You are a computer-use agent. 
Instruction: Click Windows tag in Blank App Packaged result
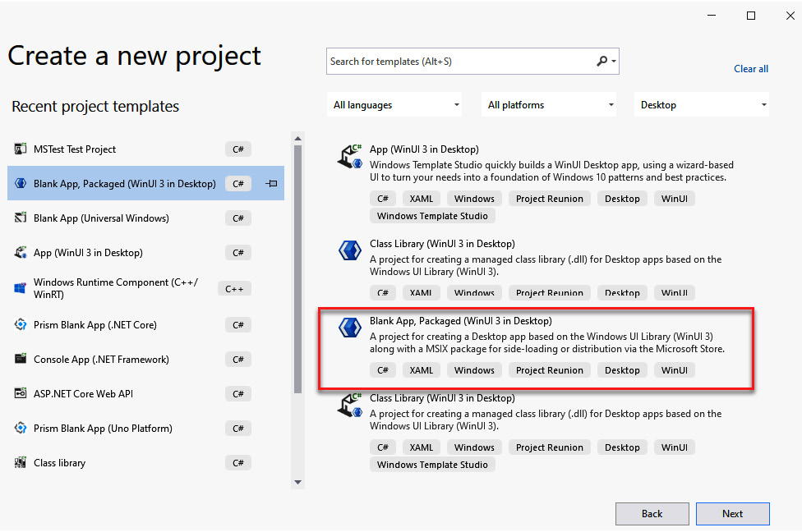click(x=474, y=370)
